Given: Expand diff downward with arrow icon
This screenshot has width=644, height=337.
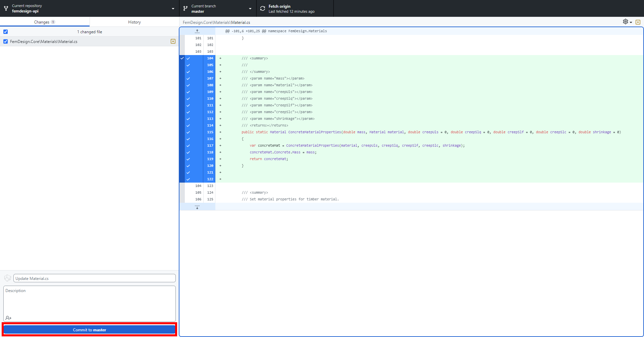Looking at the screenshot, I should [x=197, y=207].
